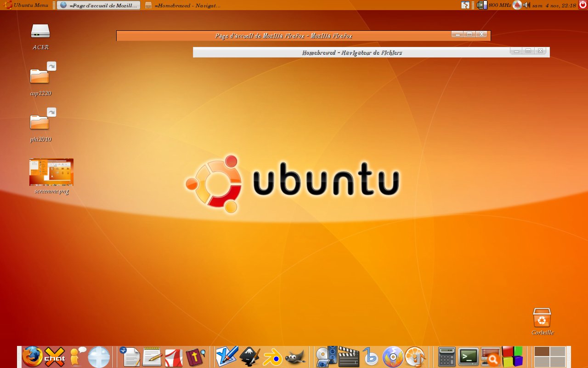Open the image search magnifier icon
Screen dimensions: 588x368
pos(490,357)
